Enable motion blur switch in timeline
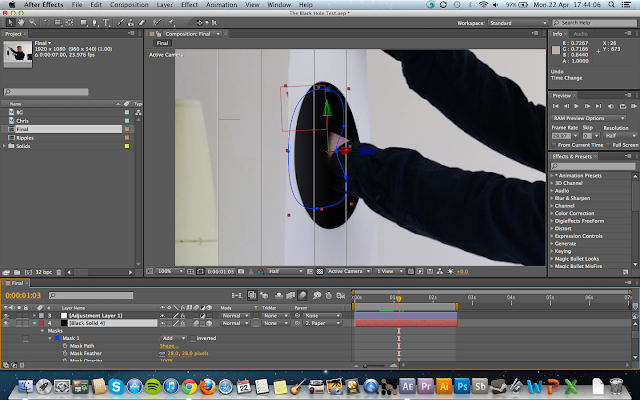 tap(302, 295)
